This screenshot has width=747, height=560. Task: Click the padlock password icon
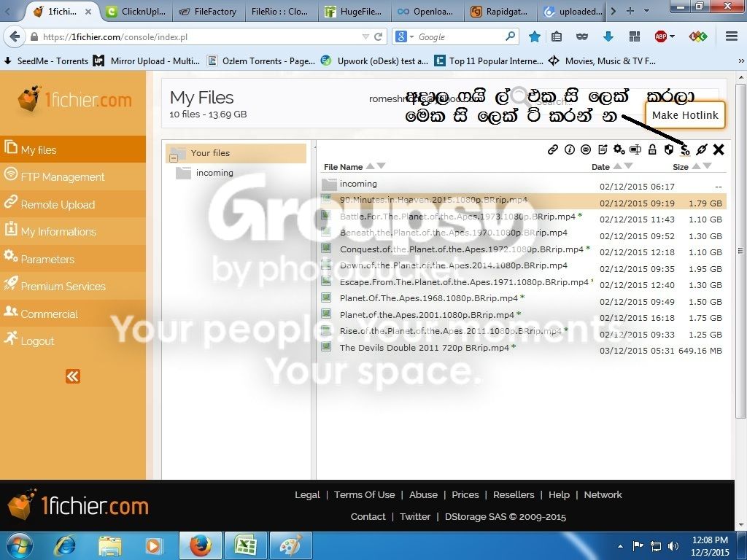click(x=652, y=149)
